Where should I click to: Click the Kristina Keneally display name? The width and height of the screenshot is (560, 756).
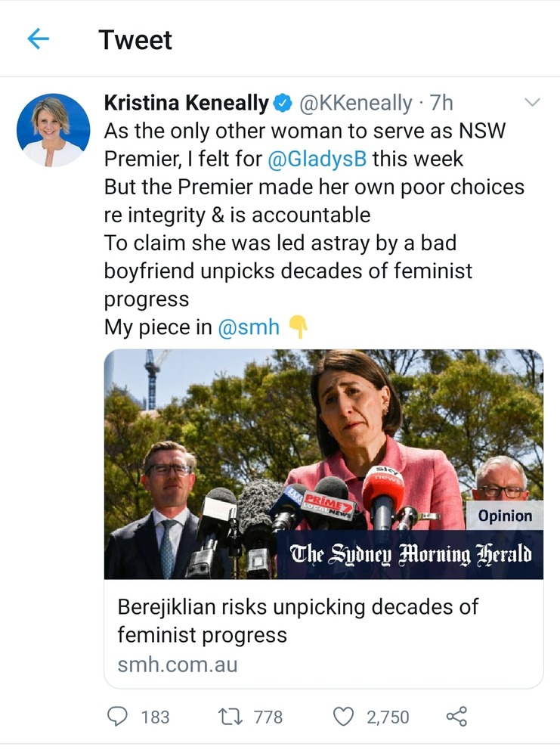[186, 103]
